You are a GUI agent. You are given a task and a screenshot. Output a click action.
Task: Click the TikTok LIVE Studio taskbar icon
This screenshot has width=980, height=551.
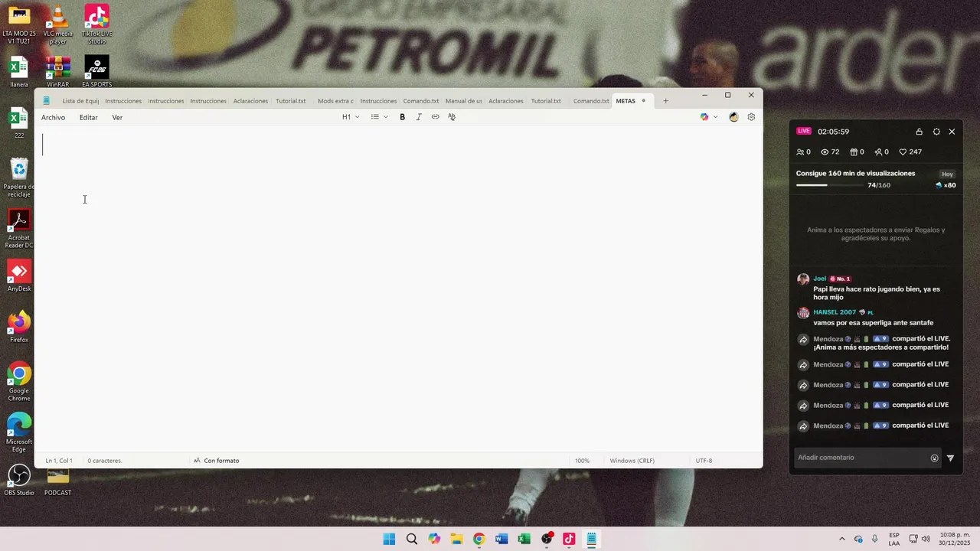[x=569, y=539]
